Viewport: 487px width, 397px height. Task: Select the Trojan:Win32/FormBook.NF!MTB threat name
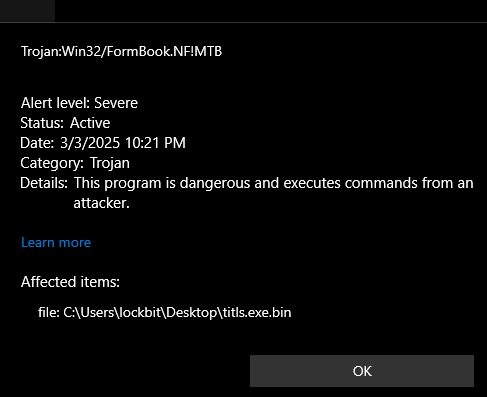(121, 51)
